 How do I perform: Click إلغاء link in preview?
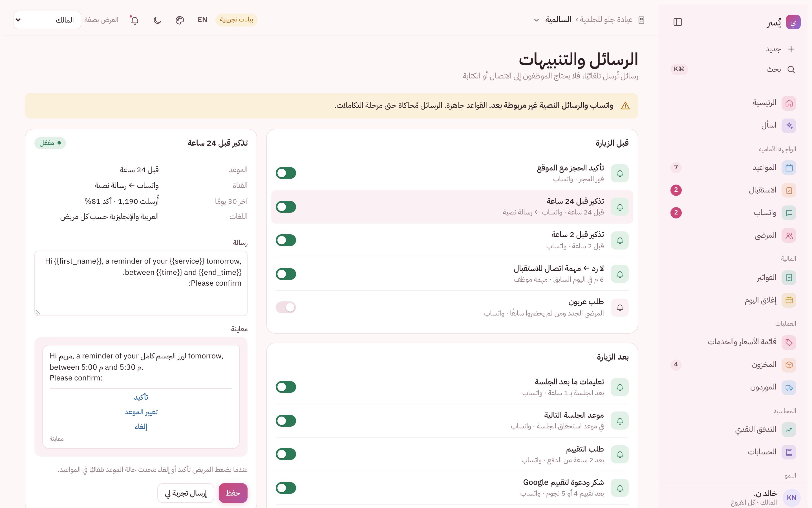141,427
